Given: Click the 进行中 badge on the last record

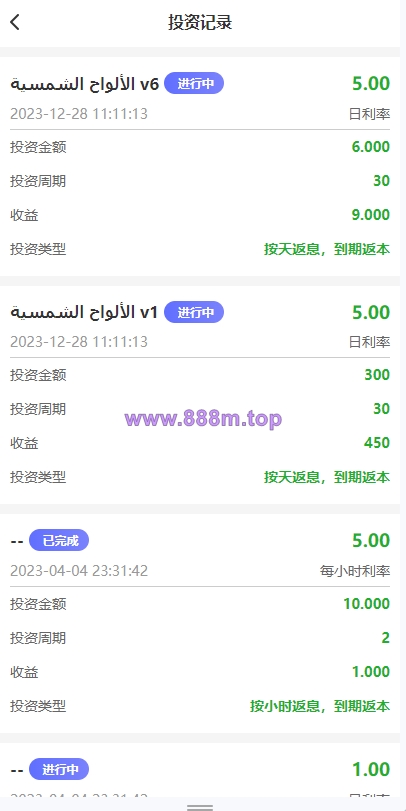Looking at the screenshot, I should [59, 769].
